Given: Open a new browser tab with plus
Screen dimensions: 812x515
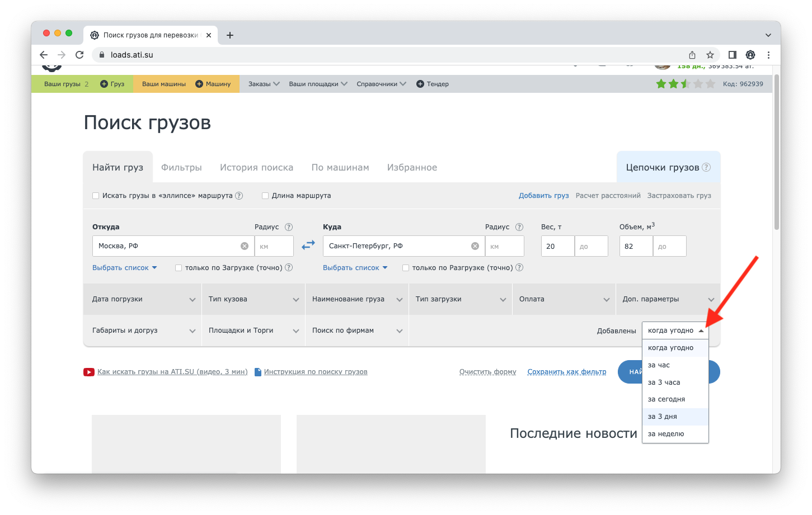Looking at the screenshot, I should 230,35.
